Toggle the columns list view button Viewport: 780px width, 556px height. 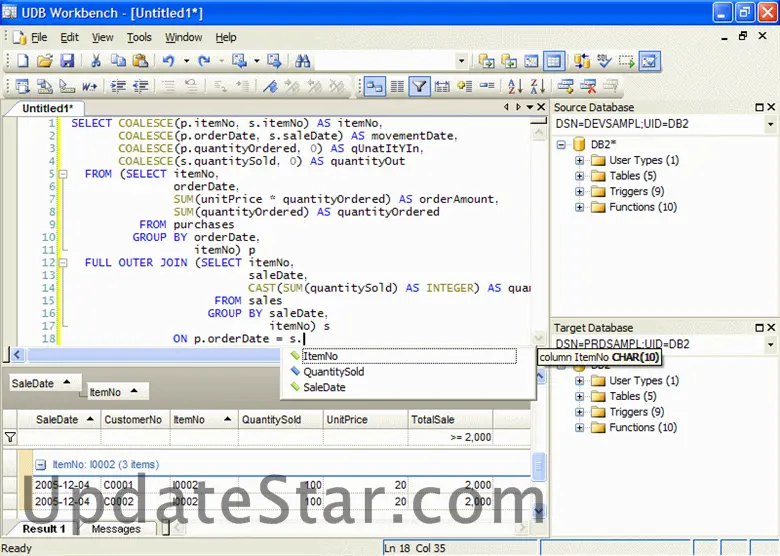click(x=397, y=87)
